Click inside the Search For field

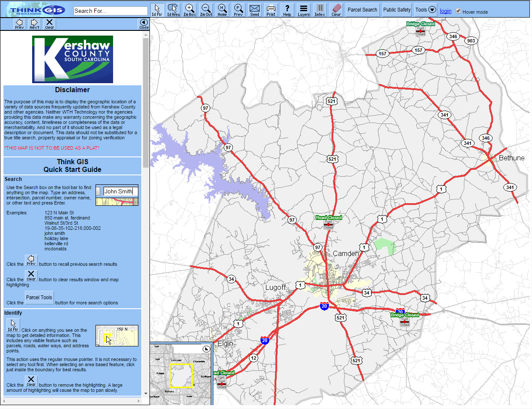click(110, 10)
